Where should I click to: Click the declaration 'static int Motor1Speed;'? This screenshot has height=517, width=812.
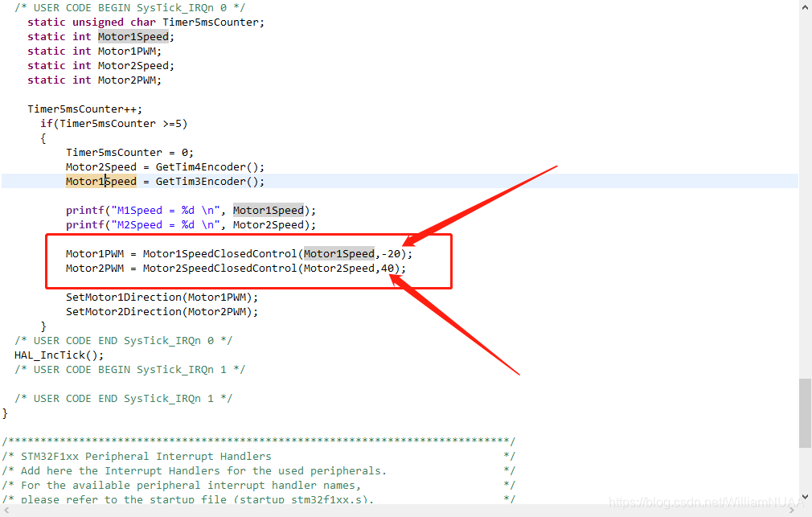pyautogui.click(x=101, y=37)
